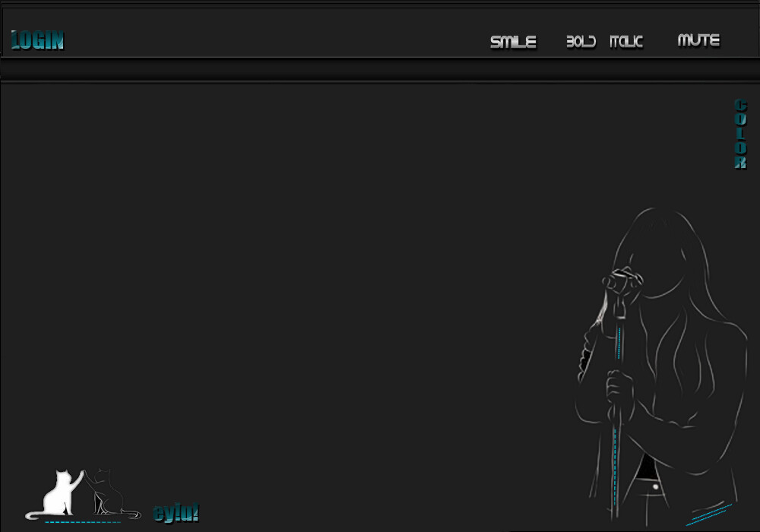Click the white button on singer's waist
Image resolution: width=760 pixels, height=532 pixels.
[654, 484]
